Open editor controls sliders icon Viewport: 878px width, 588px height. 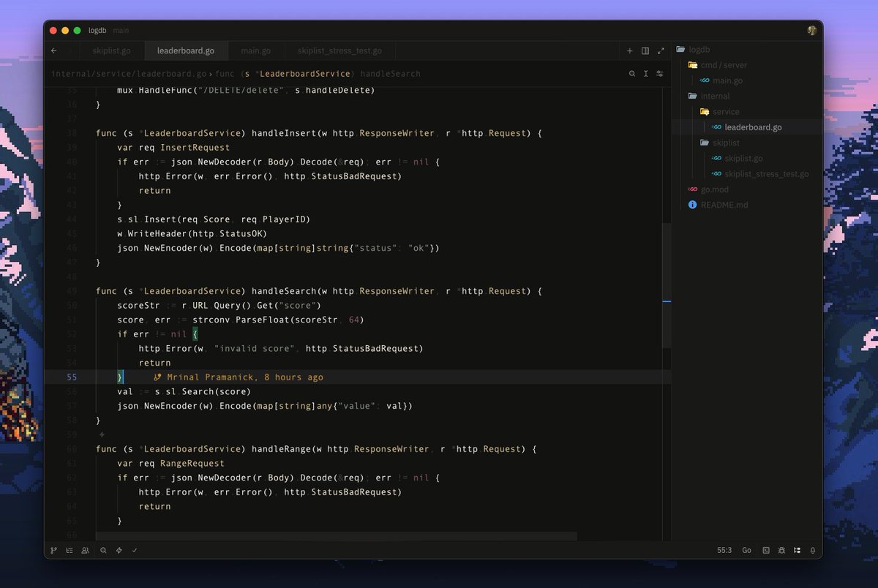click(660, 74)
